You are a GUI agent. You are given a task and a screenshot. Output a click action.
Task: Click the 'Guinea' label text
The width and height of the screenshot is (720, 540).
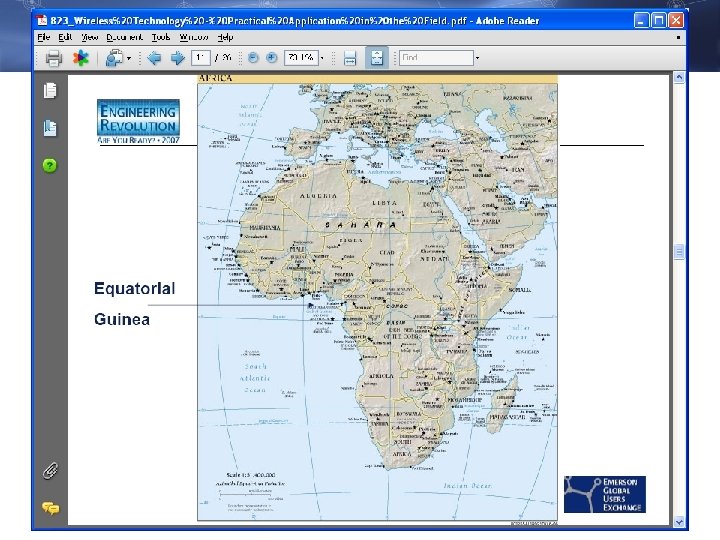[122, 319]
